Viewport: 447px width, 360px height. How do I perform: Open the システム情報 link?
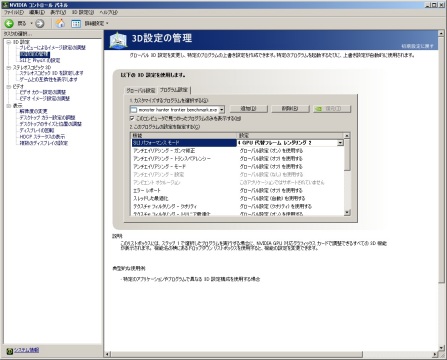click(27, 350)
